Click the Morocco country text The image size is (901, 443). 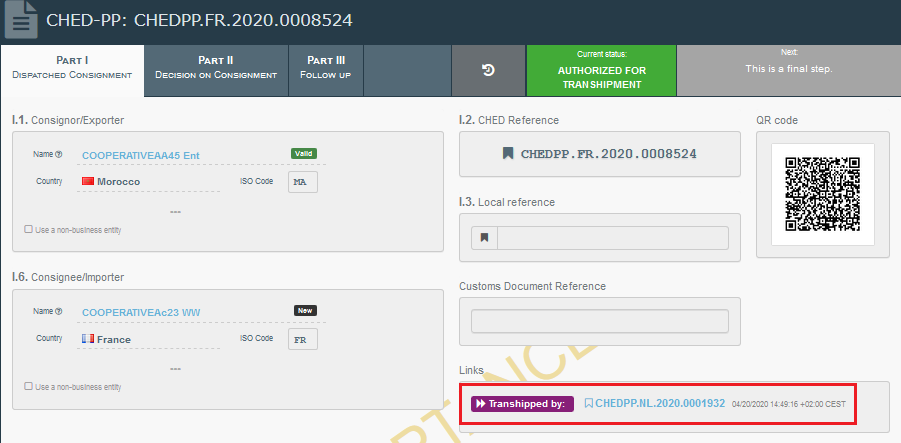click(x=118, y=182)
